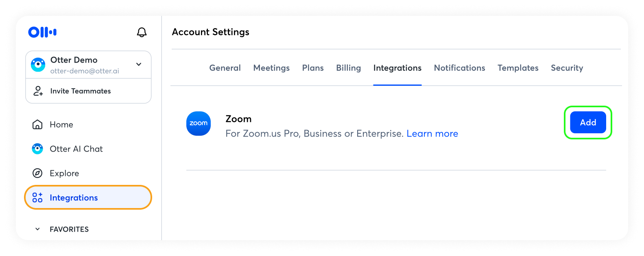The width and height of the screenshot is (644, 256).
Task: Follow the Learn more link
Action: coord(432,134)
